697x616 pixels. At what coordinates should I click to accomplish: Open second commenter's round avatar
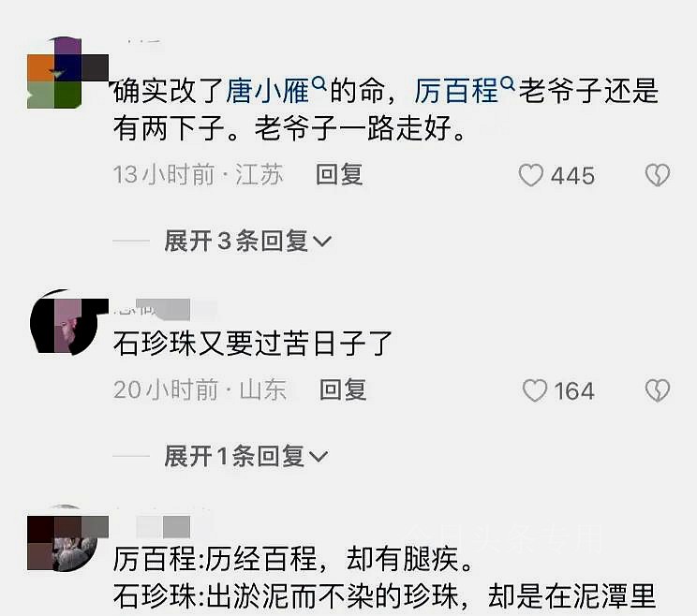(69, 322)
